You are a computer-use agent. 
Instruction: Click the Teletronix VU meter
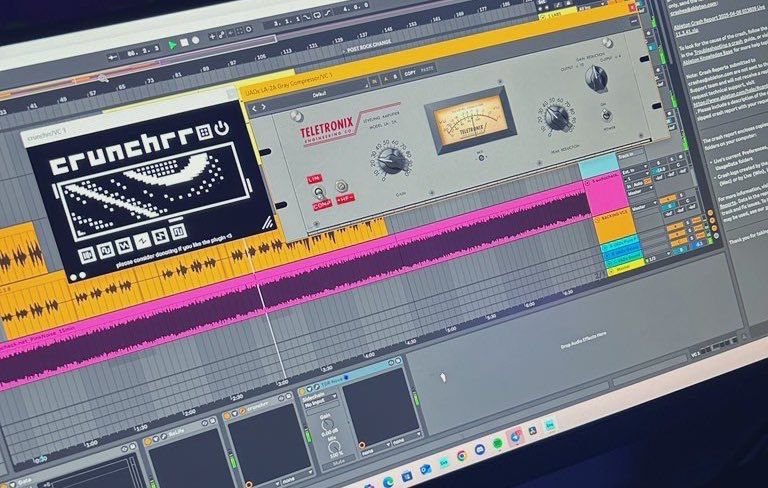click(471, 120)
